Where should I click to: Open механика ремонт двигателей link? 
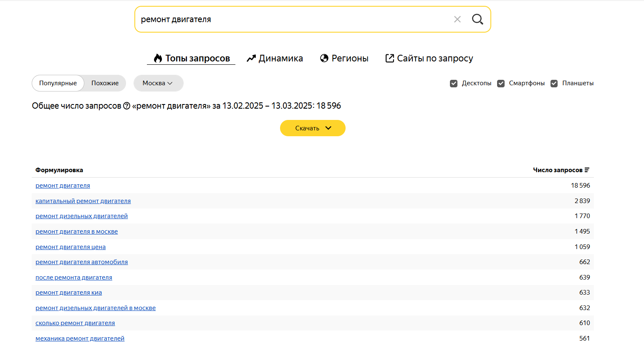80,338
